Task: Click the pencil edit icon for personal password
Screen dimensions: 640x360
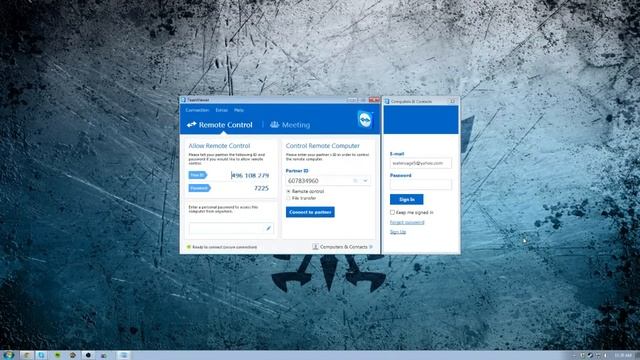Action: [x=268, y=229]
